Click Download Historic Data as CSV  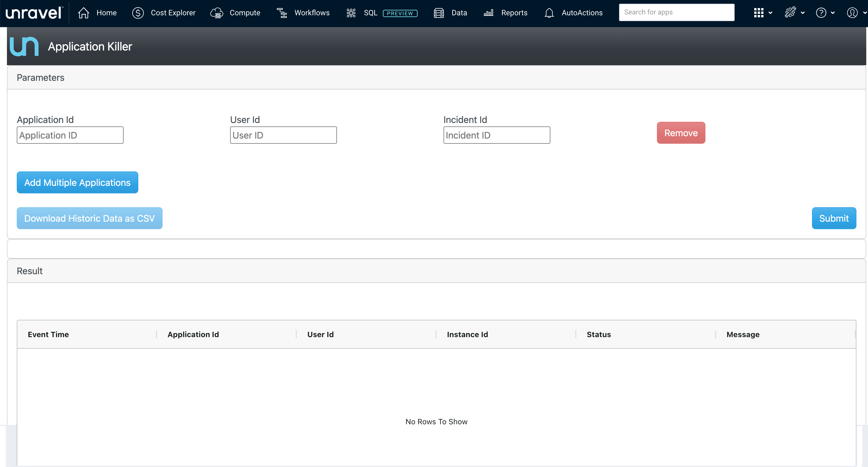[x=89, y=218]
